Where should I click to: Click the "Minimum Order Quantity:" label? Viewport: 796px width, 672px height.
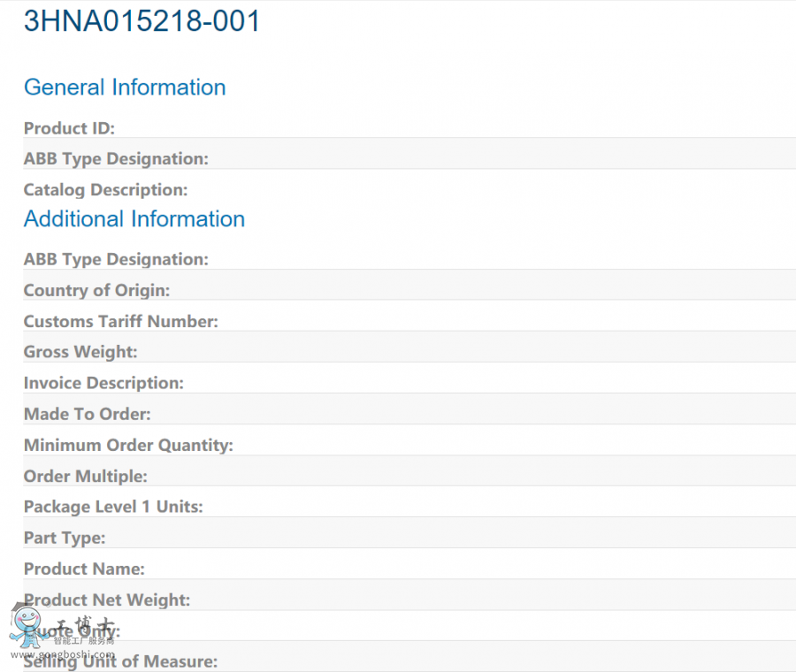pyautogui.click(x=128, y=445)
